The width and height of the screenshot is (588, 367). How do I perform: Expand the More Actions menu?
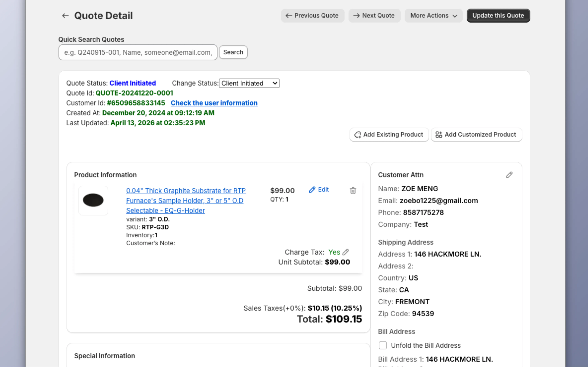[x=433, y=15]
